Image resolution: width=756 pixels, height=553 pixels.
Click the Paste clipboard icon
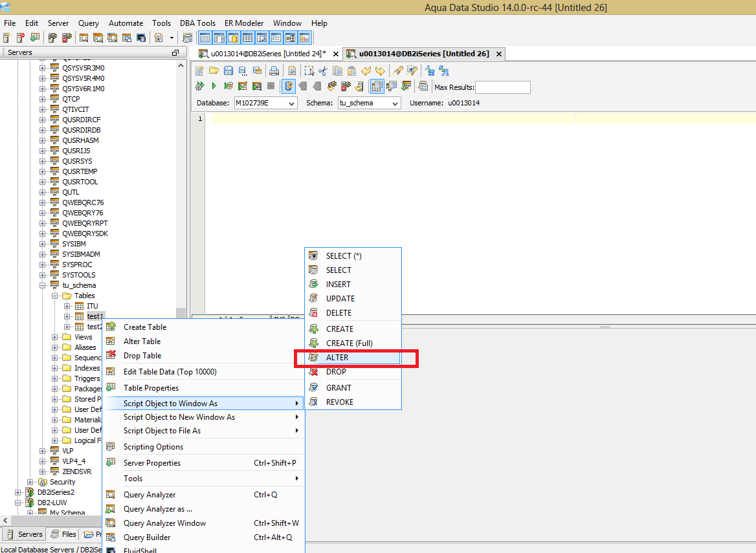tap(352, 71)
